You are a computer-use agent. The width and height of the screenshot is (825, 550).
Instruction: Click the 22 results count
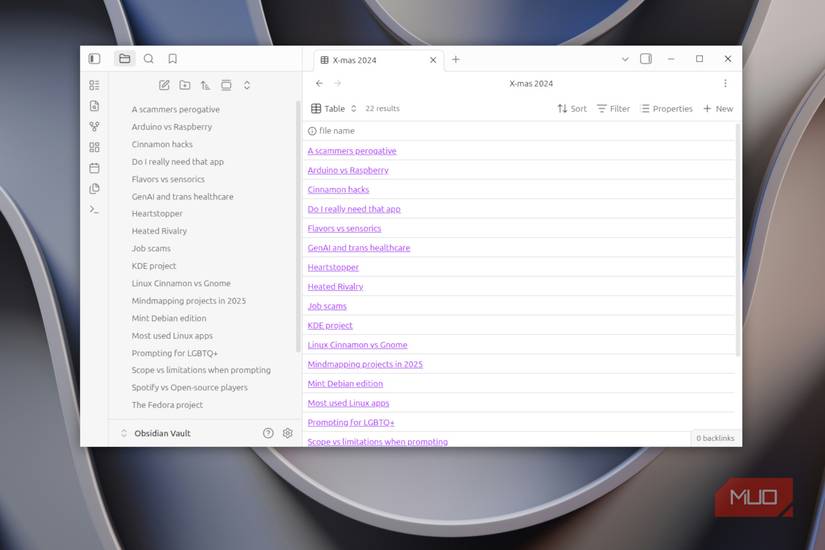[x=383, y=108]
